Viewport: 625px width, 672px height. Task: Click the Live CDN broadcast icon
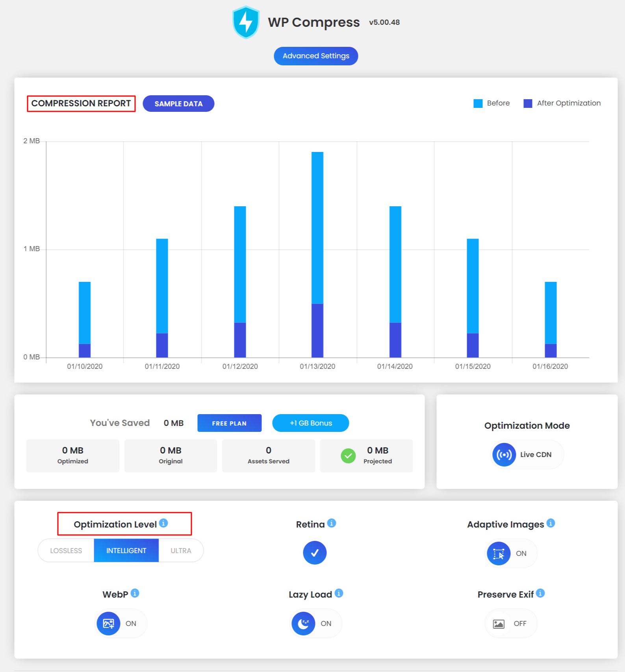tap(504, 455)
